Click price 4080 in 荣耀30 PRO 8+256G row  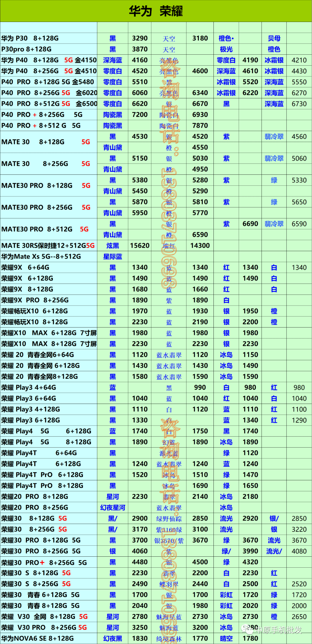[x=299, y=551]
